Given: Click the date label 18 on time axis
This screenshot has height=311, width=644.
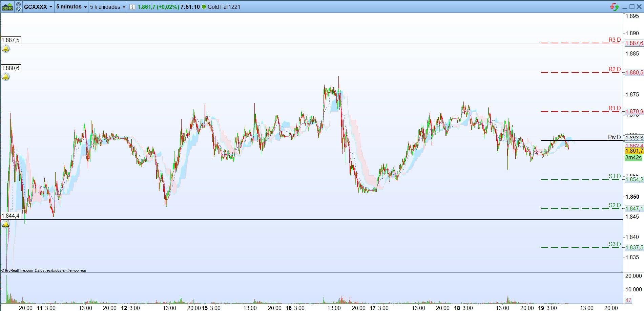Looking at the screenshot, I should (x=457, y=308).
